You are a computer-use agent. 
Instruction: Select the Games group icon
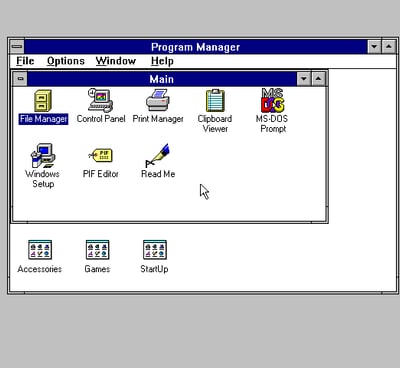click(x=97, y=250)
